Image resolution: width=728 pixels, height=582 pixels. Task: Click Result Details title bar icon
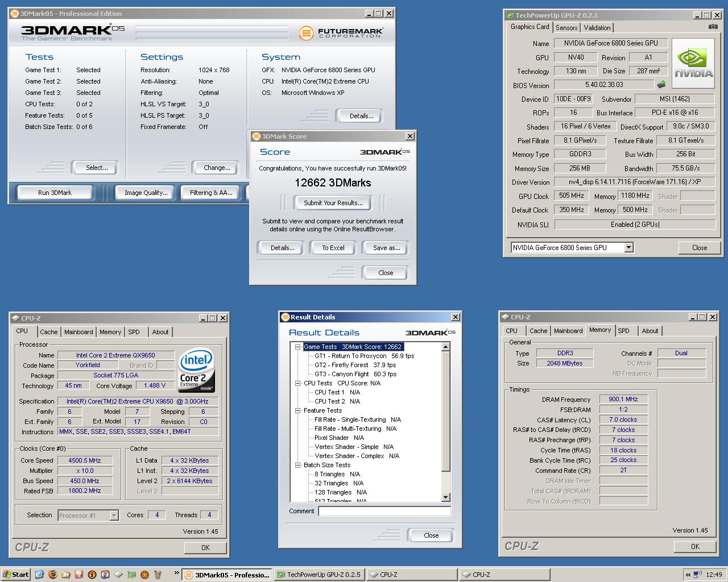[286, 317]
